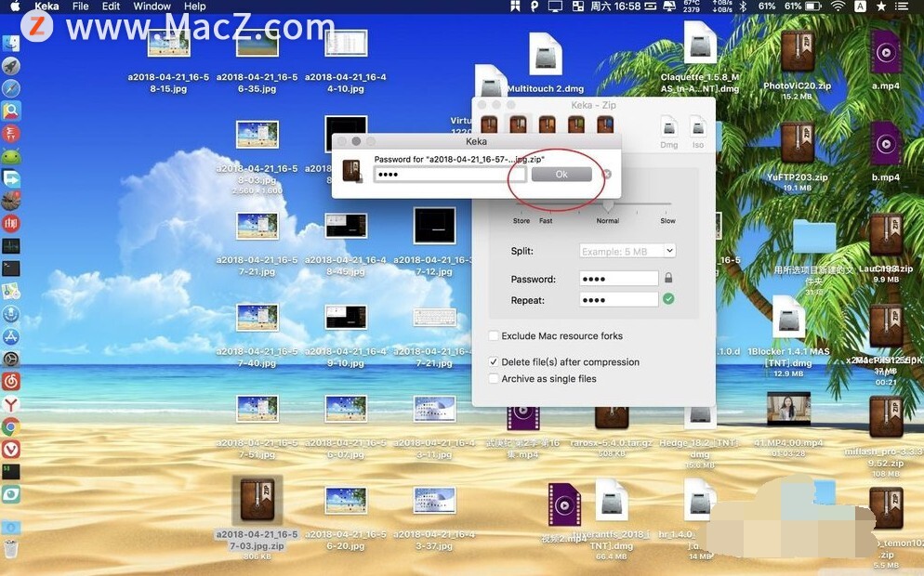Select the b.mp4 video file
This screenshot has height=576, width=924.
[x=885, y=144]
